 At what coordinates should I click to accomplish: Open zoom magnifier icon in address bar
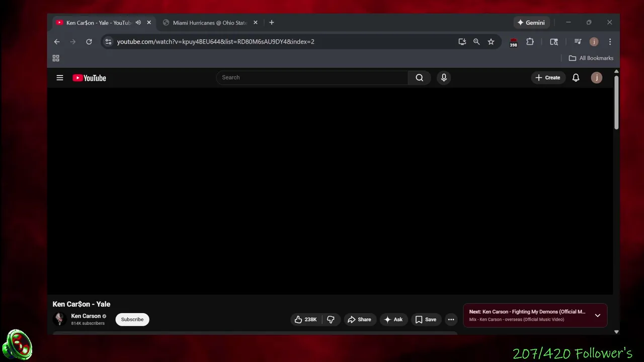coord(476,42)
